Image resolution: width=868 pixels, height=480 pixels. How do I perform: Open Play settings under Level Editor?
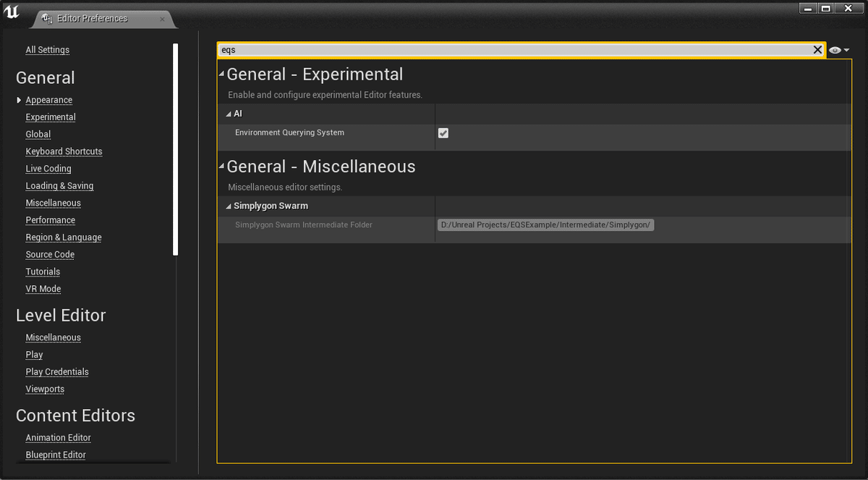coord(34,355)
